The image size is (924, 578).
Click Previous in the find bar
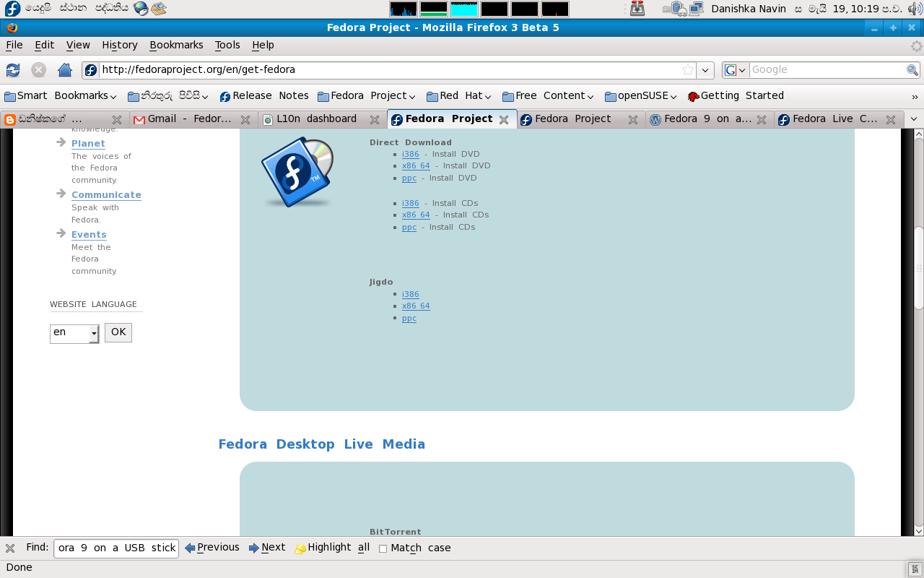(212, 548)
